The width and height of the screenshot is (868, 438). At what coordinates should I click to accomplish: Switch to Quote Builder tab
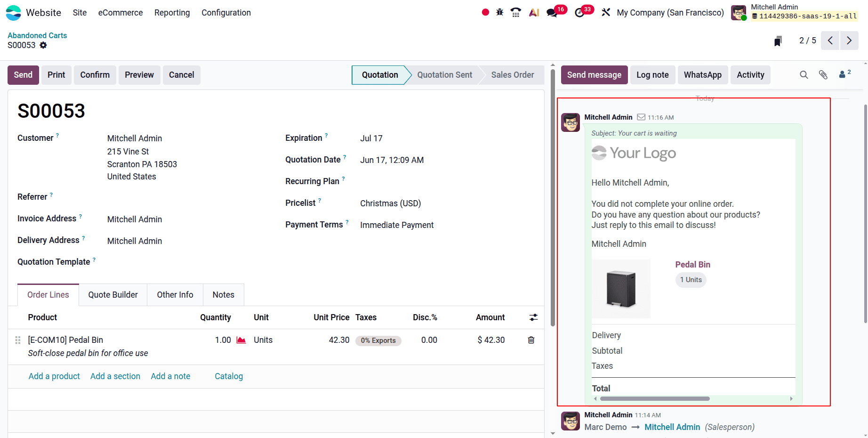(x=113, y=295)
